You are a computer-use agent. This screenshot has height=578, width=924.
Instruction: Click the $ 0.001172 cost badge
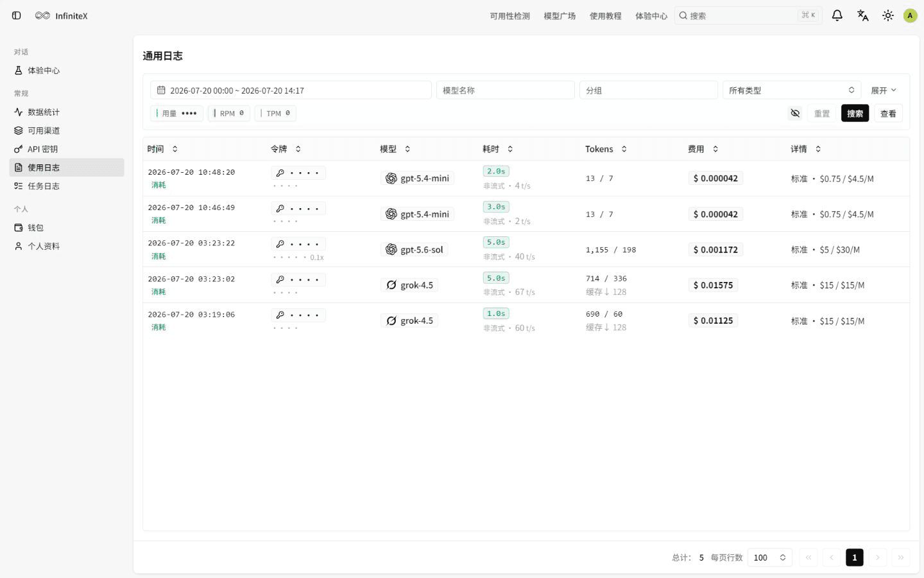715,249
